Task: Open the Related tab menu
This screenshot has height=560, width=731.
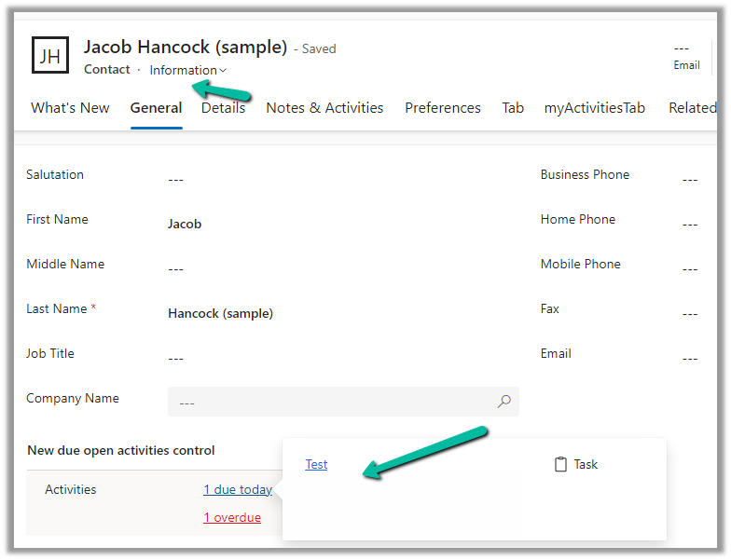Action: pyautogui.click(x=692, y=108)
